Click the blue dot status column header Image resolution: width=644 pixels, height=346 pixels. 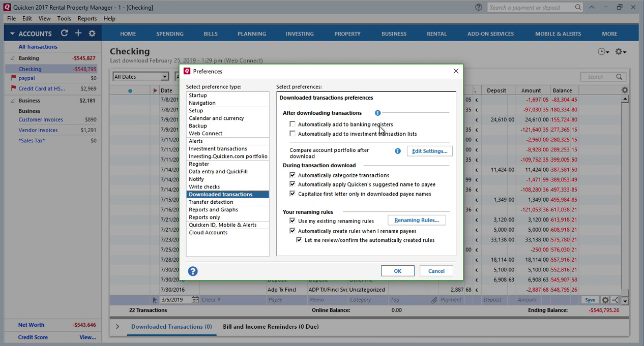coord(130,91)
